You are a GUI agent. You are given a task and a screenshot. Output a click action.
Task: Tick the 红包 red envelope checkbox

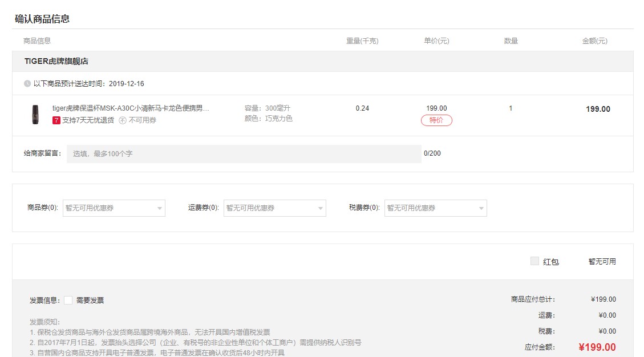pyautogui.click(x=534, y=261)
